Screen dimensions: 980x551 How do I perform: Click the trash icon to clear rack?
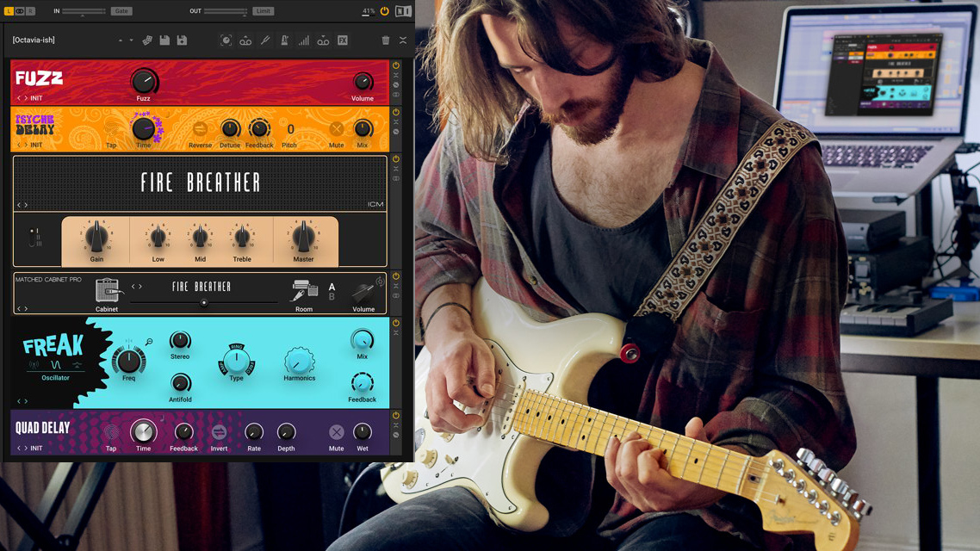pyautogui.click(x=385, y=40)
